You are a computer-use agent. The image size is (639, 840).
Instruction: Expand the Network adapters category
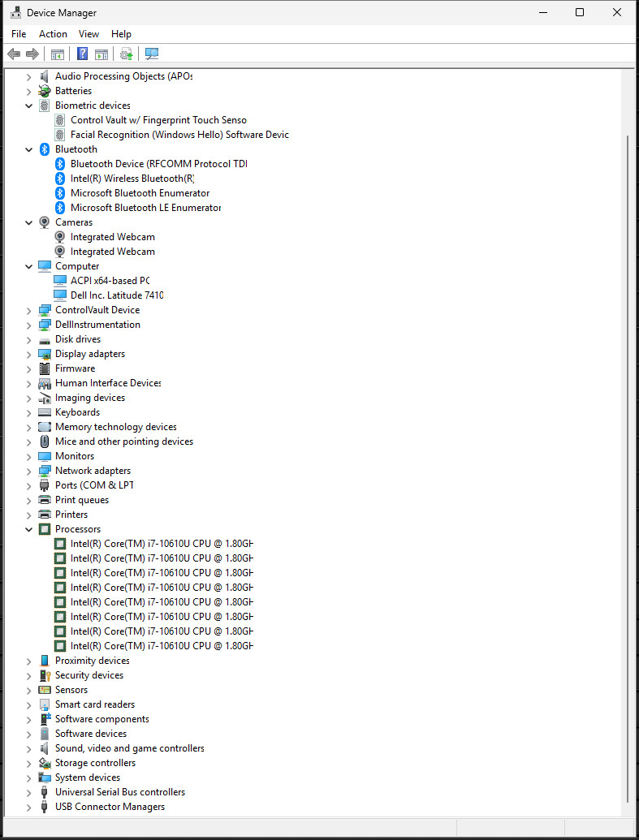[x=29, y=471]
